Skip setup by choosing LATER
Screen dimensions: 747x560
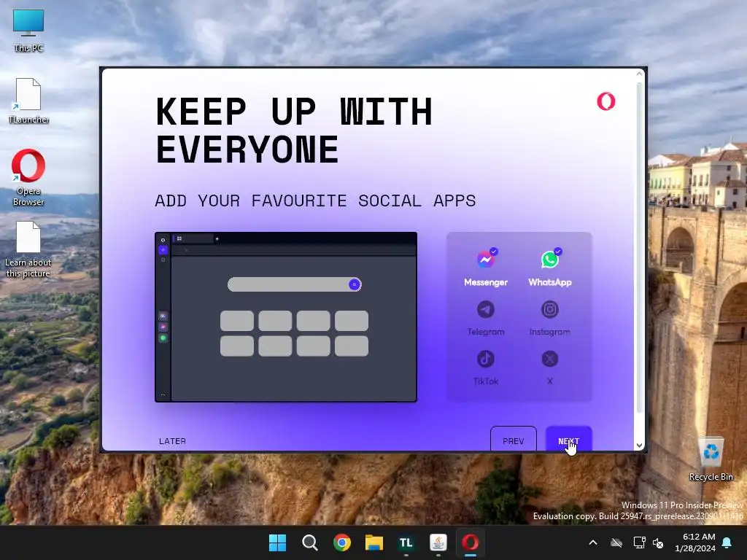tap(172, 441)
